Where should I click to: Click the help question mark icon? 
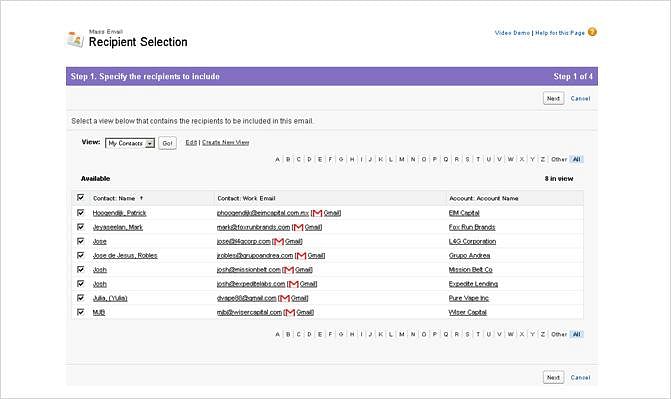point(592,32)
